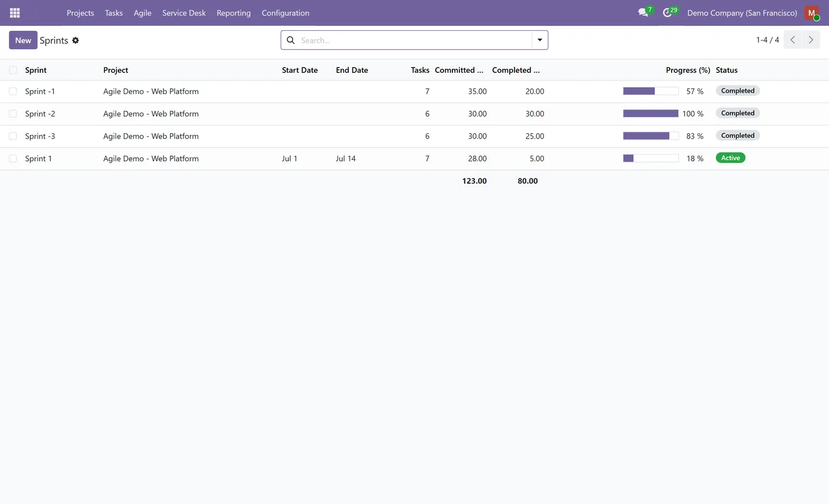Image resolution: width=829 pixels, height=504 pixels.
Task: Check the Sprint -3 row checkbox
Action: point(12,136)
